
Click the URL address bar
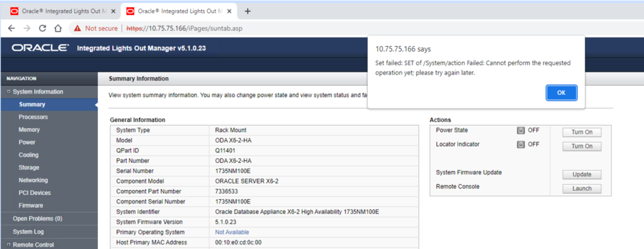[297, 28]
